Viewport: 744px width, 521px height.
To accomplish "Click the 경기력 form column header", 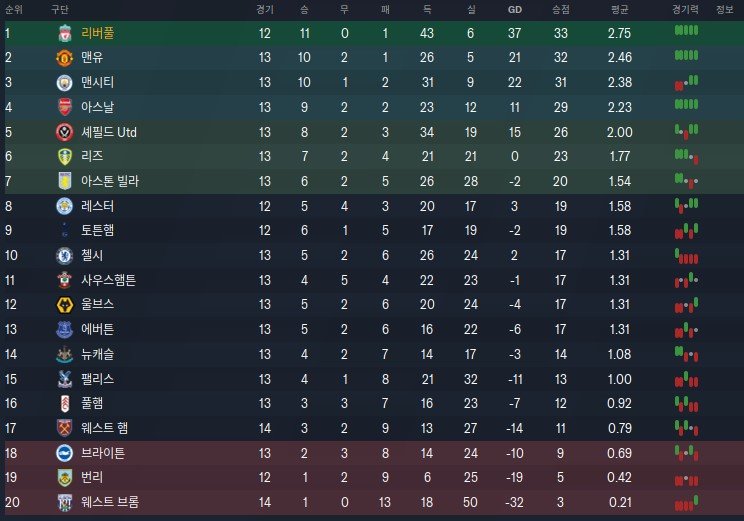I will (x=685, y=10).
